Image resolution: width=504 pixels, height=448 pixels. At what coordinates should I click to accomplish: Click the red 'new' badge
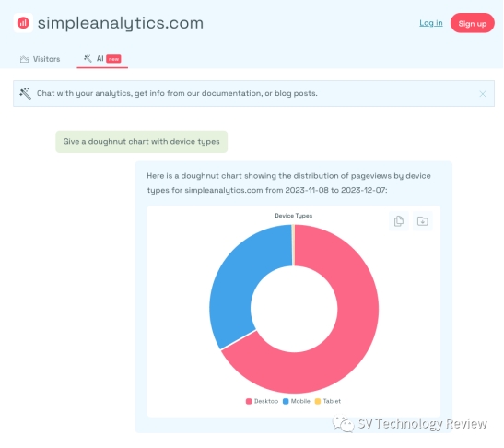113,59
